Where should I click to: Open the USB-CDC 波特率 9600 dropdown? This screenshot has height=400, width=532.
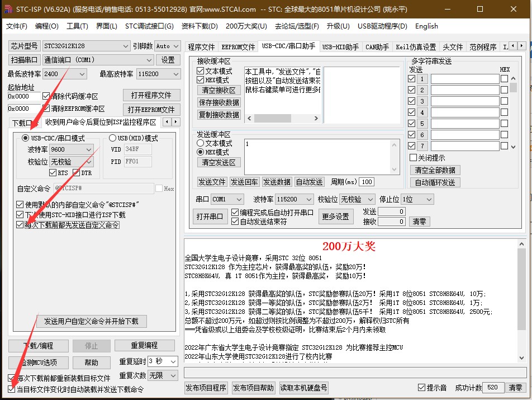point(88,149)
